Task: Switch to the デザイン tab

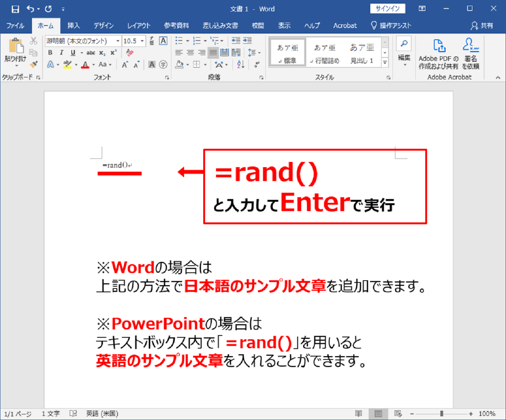Action: (103, 26)
